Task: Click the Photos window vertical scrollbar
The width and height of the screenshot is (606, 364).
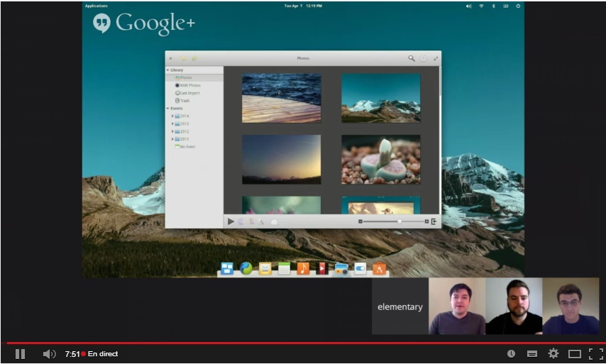Action: click(x=440, y=82)
